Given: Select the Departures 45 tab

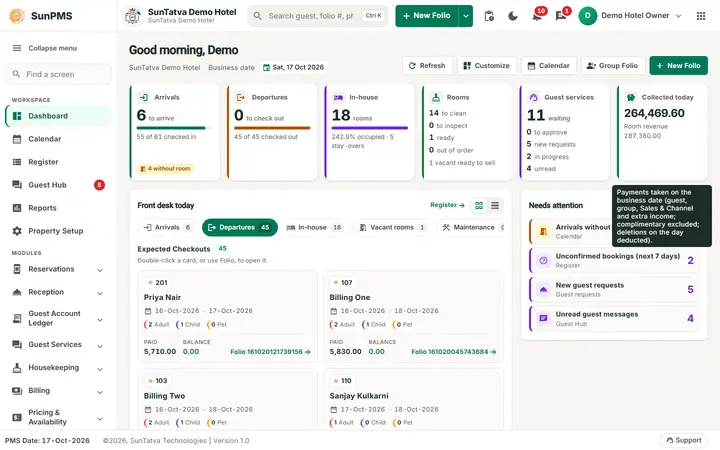Looking at the screenshot, I should click(240, 227).
